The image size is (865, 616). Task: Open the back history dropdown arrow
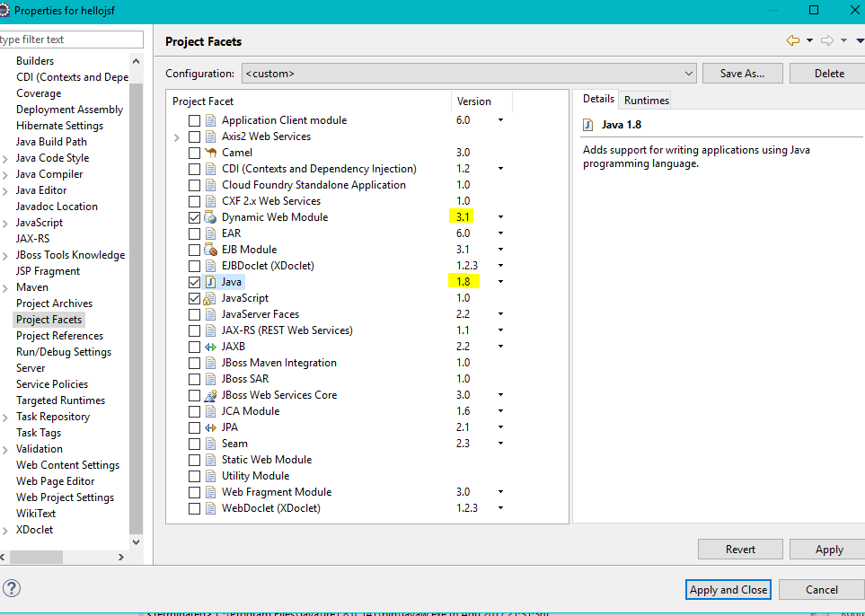(809, 40)
